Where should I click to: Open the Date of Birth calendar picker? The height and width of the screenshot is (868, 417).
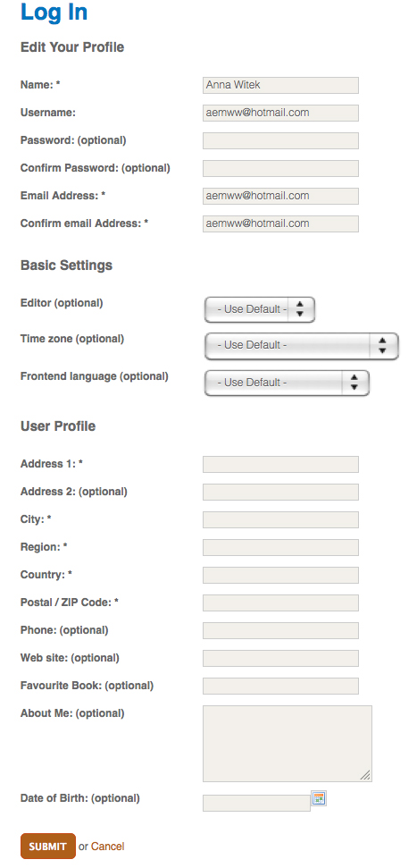tap(319, 798)
